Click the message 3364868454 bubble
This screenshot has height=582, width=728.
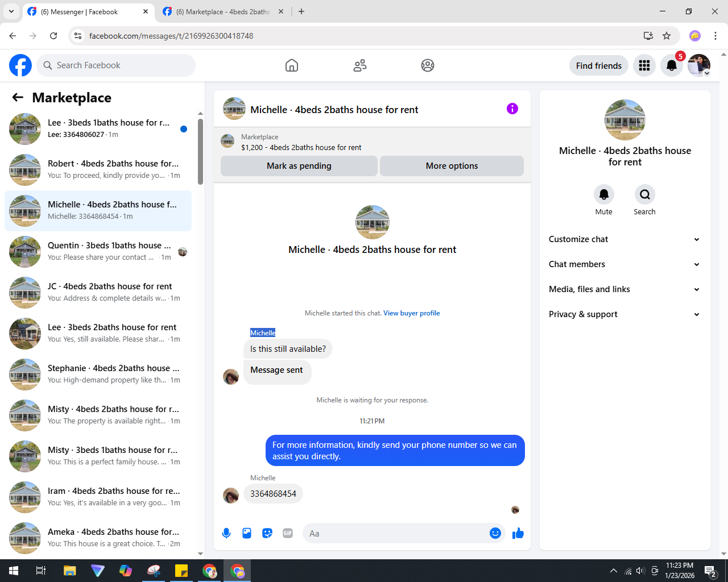[273, 494]
